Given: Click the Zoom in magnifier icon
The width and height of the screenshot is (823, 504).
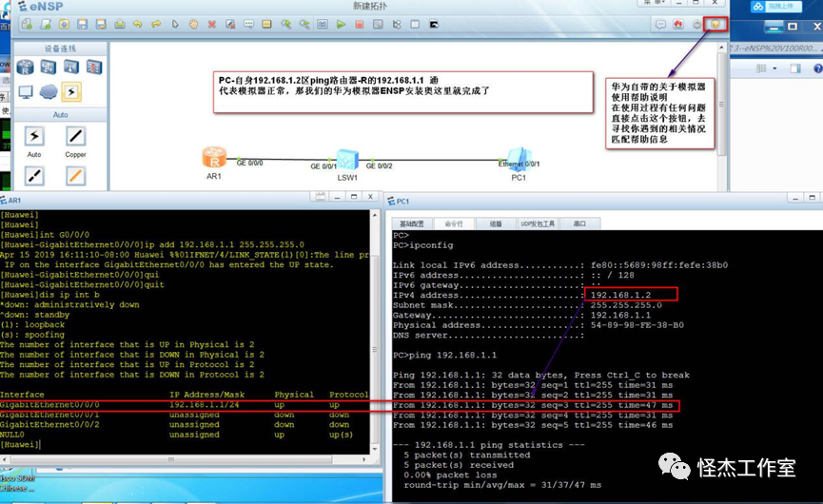Looking at the screenshot, I should click(286, 24).
